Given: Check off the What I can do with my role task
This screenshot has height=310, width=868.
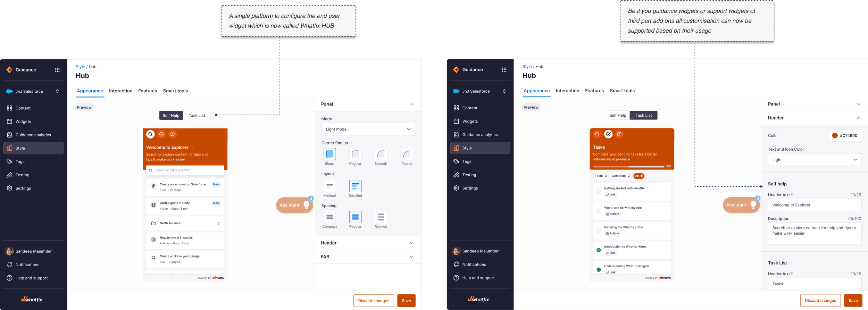Looking at the screenshot, I should (599, 211).
